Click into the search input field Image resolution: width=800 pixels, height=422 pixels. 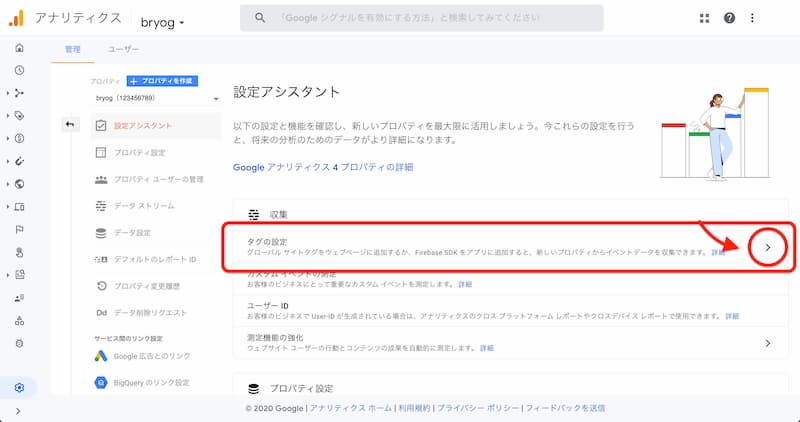click(x=421, y=18)
